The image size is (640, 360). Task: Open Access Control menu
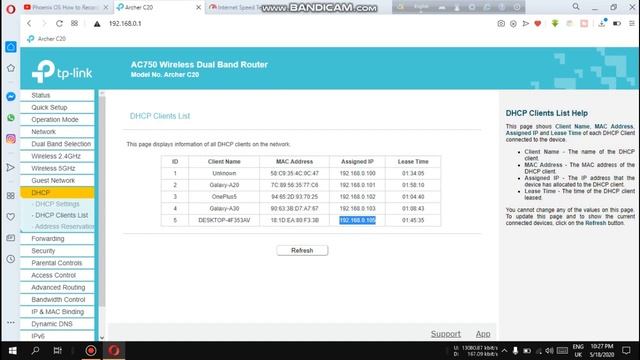point(57,276)
